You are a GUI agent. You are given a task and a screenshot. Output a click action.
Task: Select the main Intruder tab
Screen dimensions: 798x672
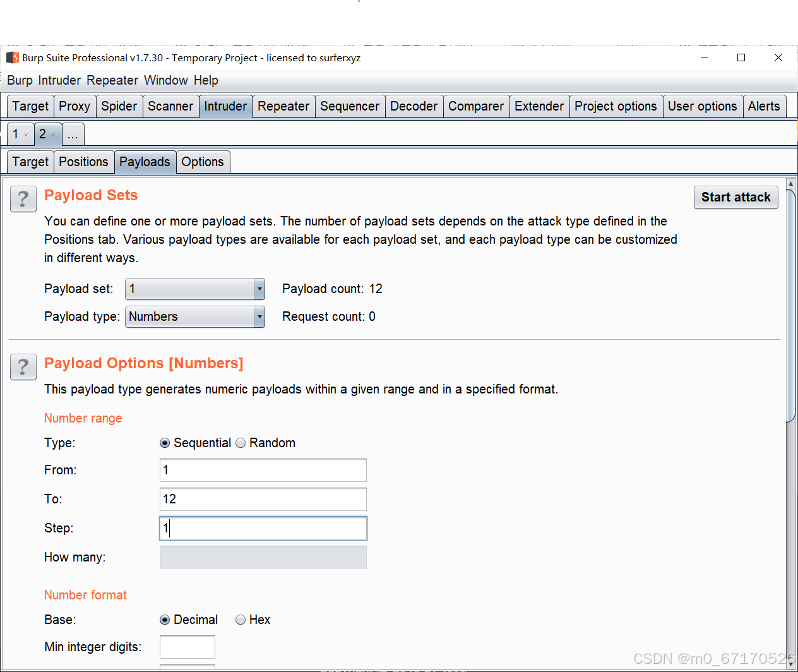point(225,106)
